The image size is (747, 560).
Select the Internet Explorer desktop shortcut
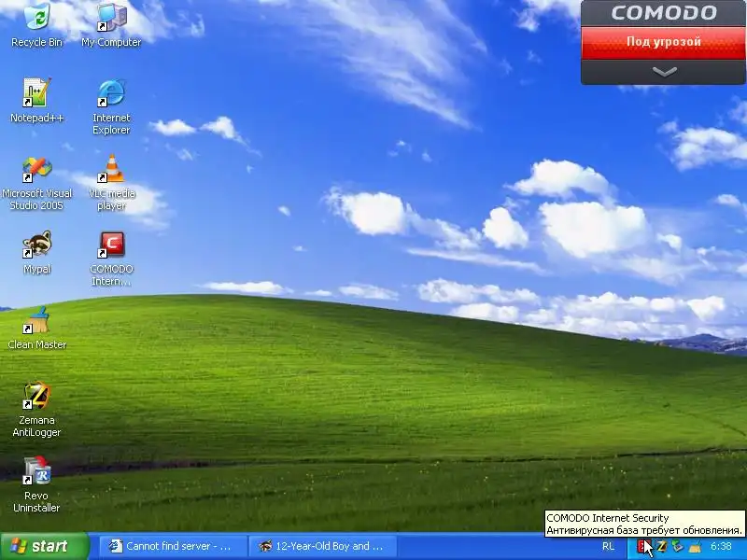point(111,106)
